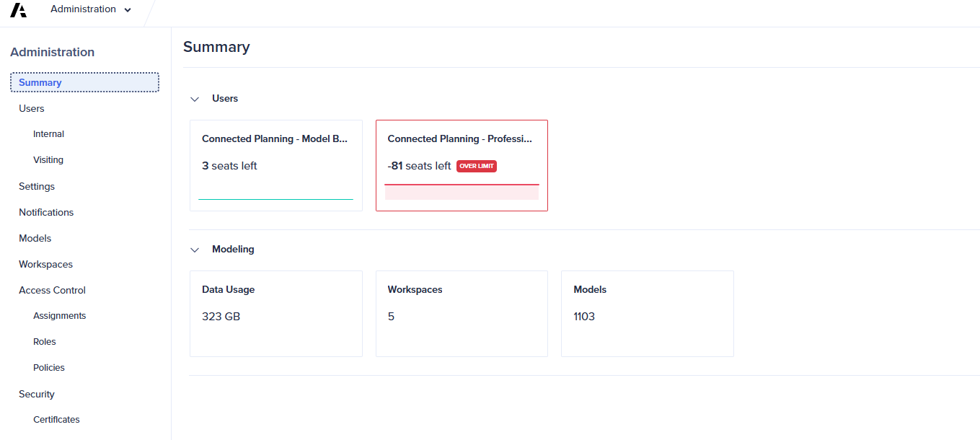Open Users in the sidebar

coord(32,108)
